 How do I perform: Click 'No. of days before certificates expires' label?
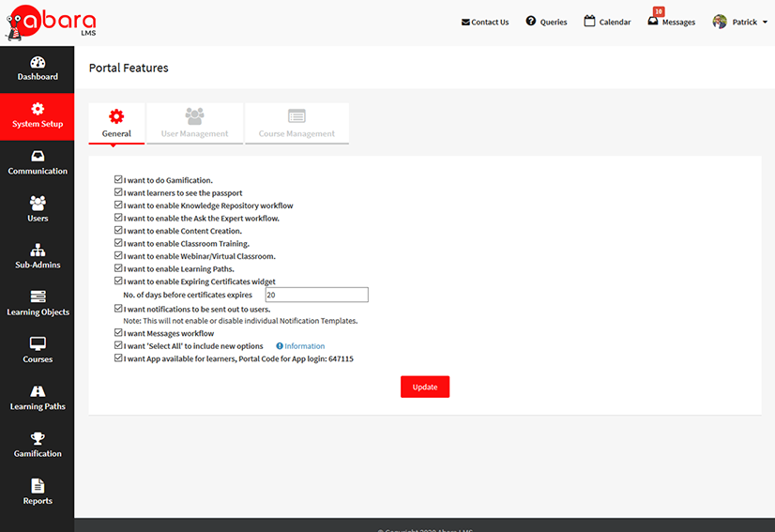tap(188, 296)
